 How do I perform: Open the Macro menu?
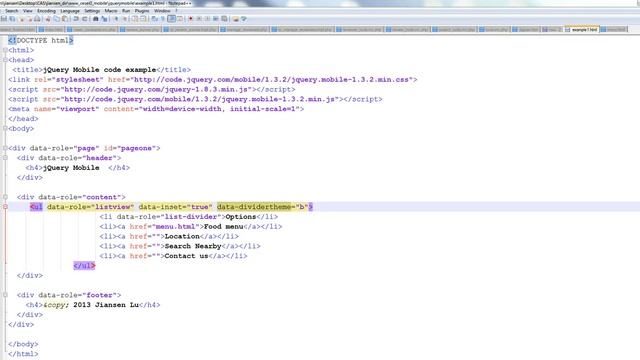click(111, 11)
